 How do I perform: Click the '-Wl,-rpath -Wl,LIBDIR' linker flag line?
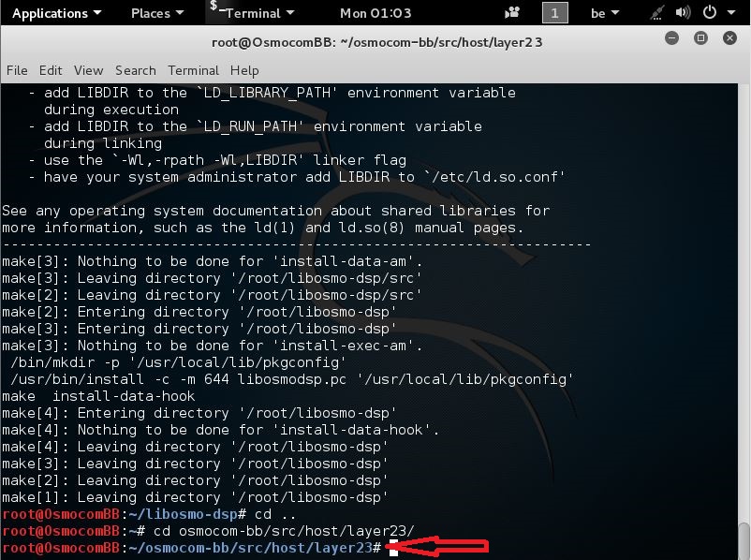click(x=217, y=160)
